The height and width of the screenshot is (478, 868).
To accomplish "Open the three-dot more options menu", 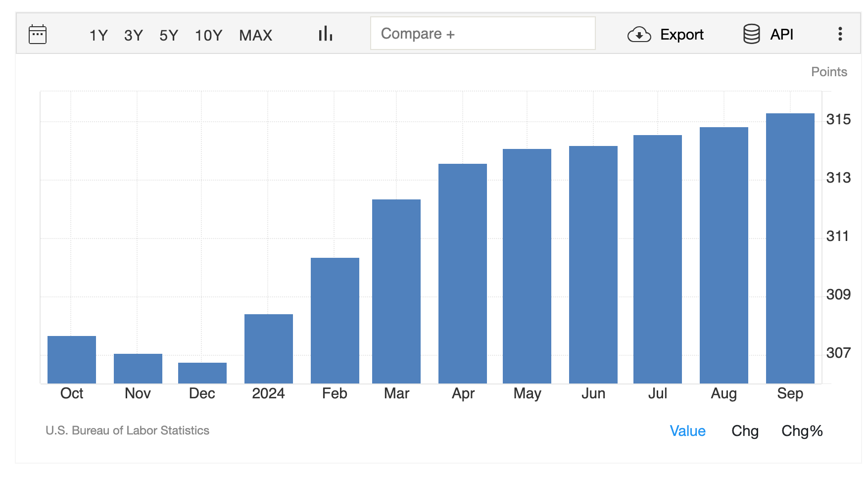I will (840, 34).
